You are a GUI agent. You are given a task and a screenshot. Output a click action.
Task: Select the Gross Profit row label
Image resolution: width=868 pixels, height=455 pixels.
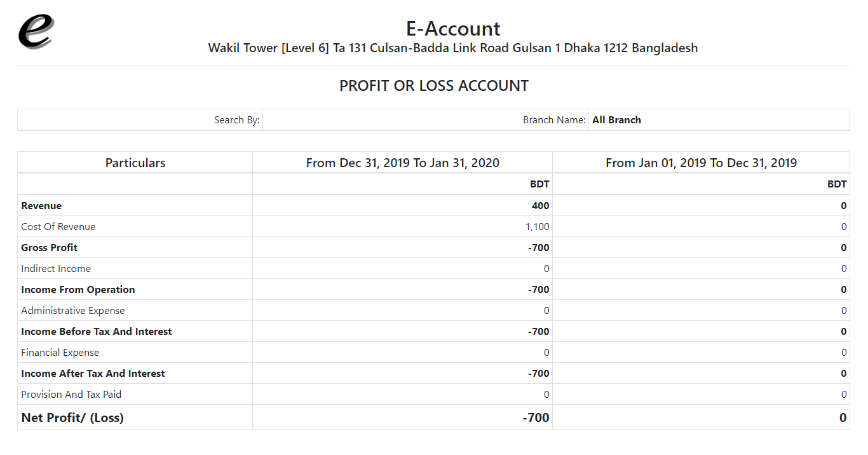click(50, 248)
